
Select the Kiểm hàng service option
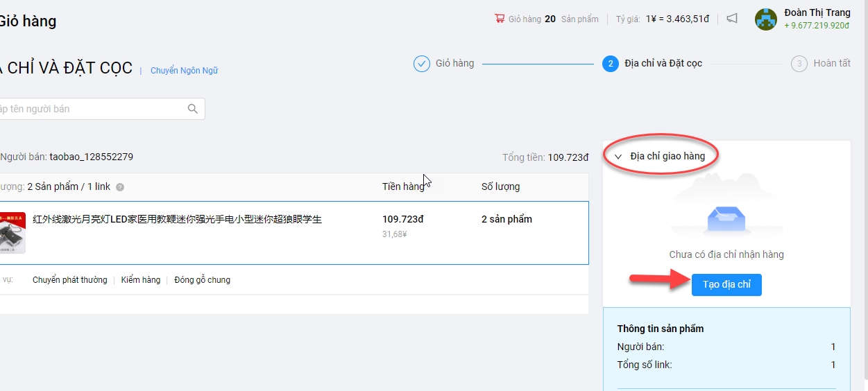140,280
